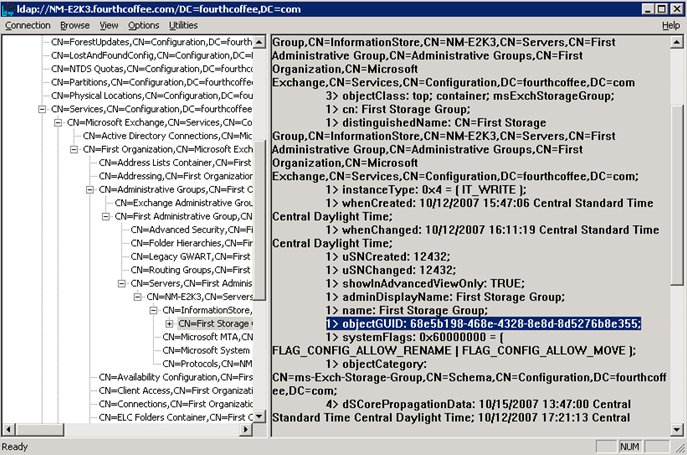Collapse the CN=Servers node
This screenshot has width=687, height=455.
point(122,284)
